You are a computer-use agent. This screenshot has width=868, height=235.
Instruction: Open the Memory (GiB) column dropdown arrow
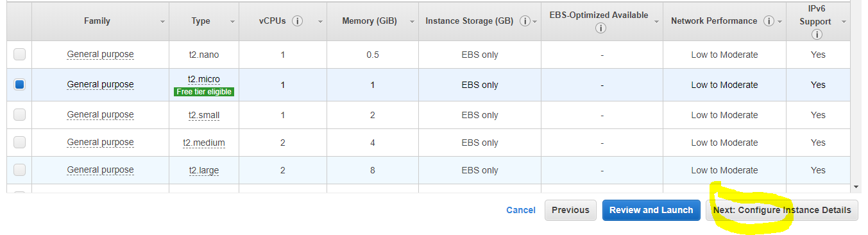click(411, 22)
